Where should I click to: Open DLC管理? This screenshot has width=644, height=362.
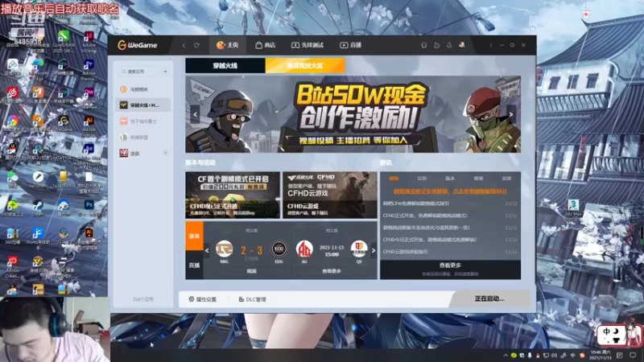(x=253, y=299)
